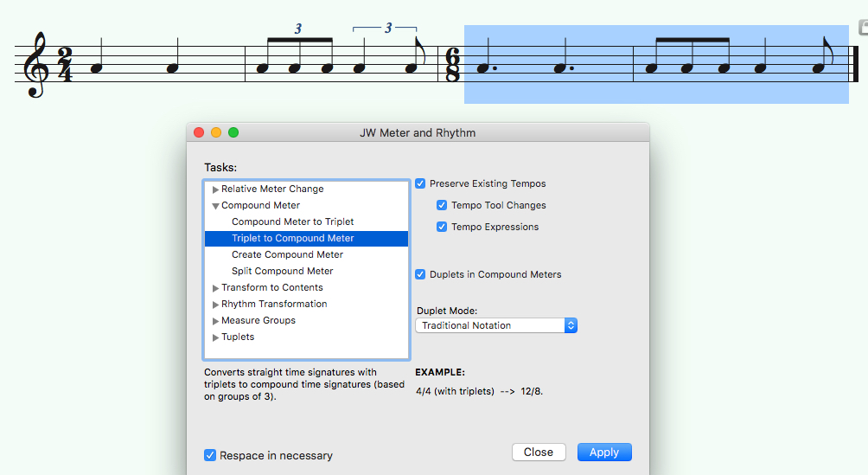Select Compound Meter to Triplet task
Image resolution: width=868 pixels, height=475 pixels.
click(292, 221)
